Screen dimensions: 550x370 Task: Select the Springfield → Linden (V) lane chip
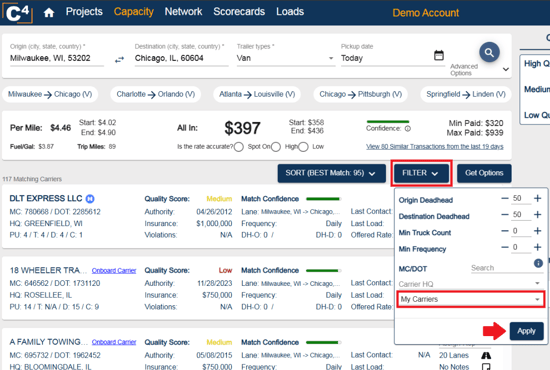click(466, 94)
